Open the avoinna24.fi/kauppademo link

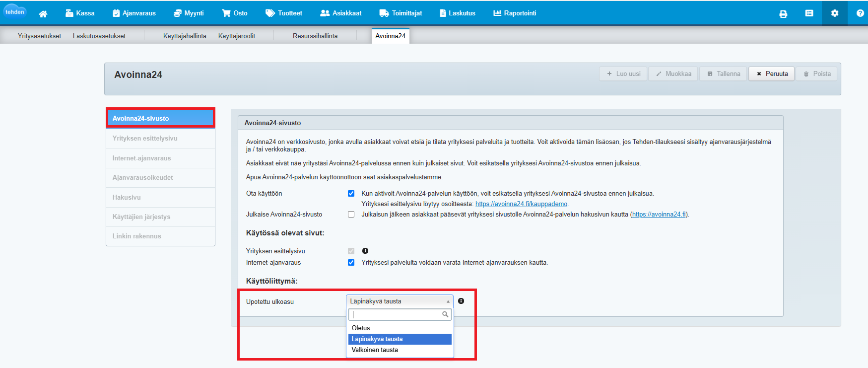tap(521, 204)
